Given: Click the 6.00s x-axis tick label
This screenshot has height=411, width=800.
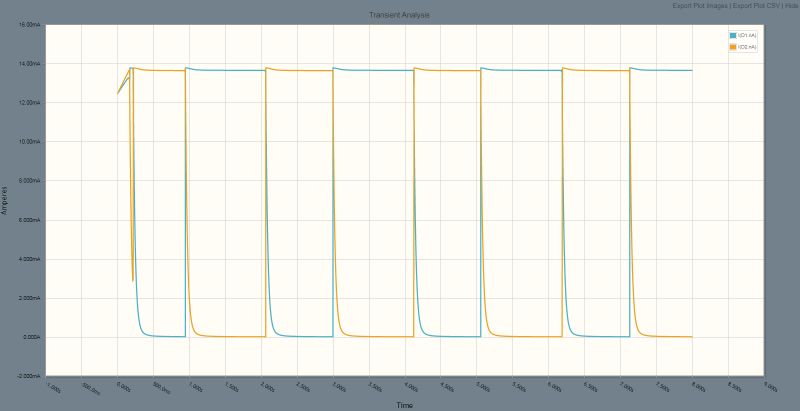Looking at the screenshot, I should coord(555,387).
